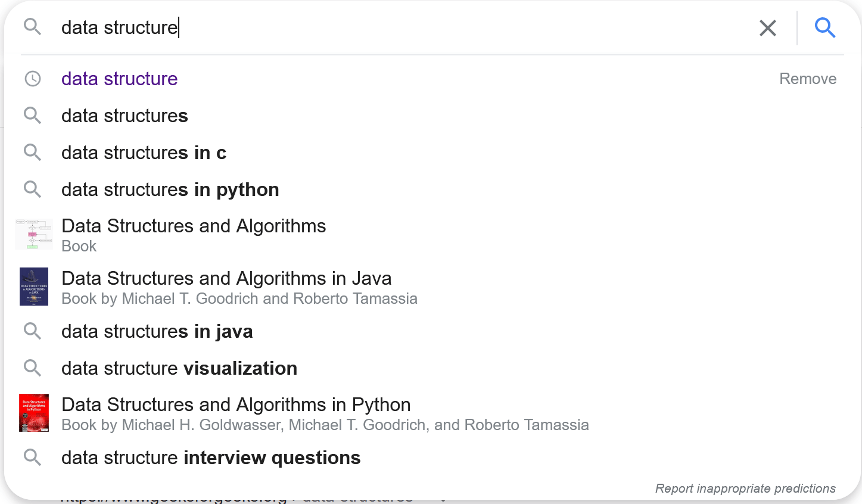This screenshot has width=862, height=504.
Task: Clear the search text with X icon
Action: [768, 28]
